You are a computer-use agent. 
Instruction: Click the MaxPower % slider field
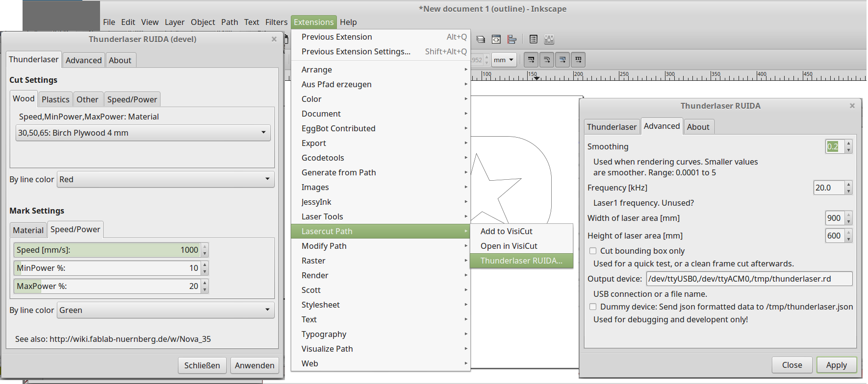click(107, 286)
